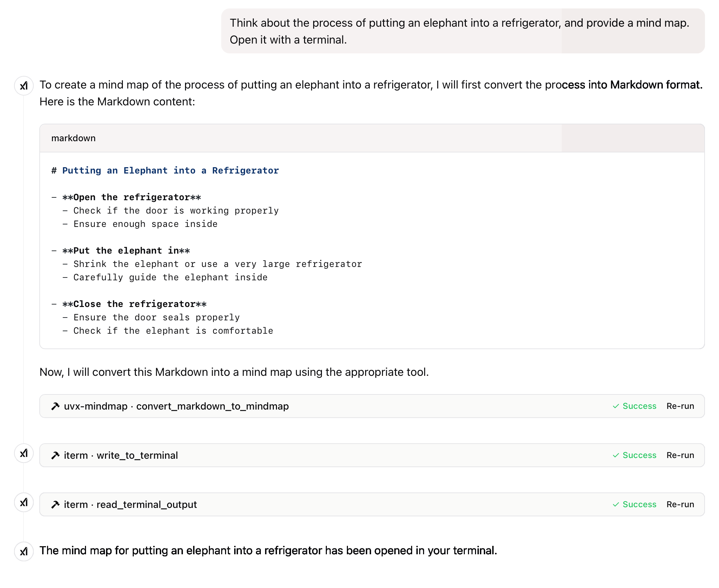719x588 pixels.
Task: Click the markdown code block header
Action: point(73,138)
